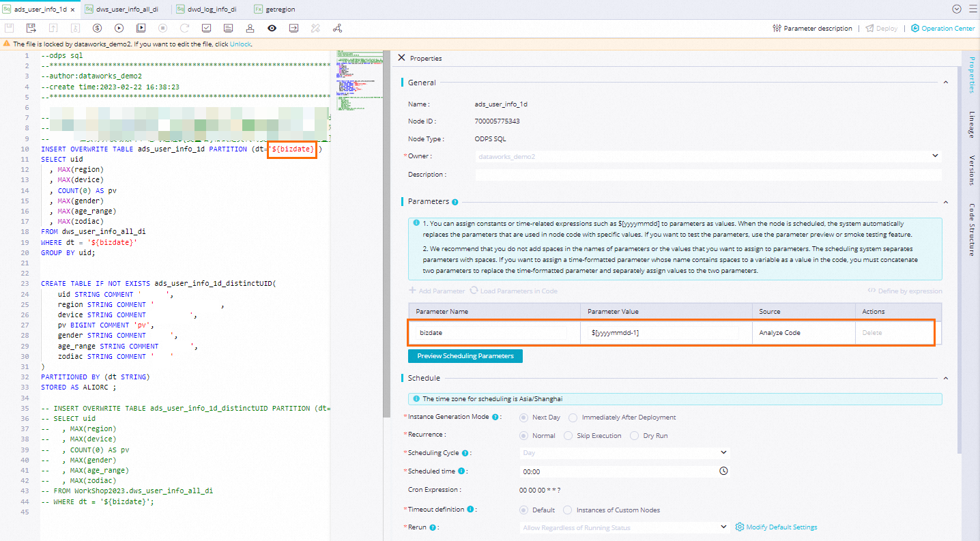Click the Save icon in toolbar
Screen dimensions: 980x541
click(9, 28)
